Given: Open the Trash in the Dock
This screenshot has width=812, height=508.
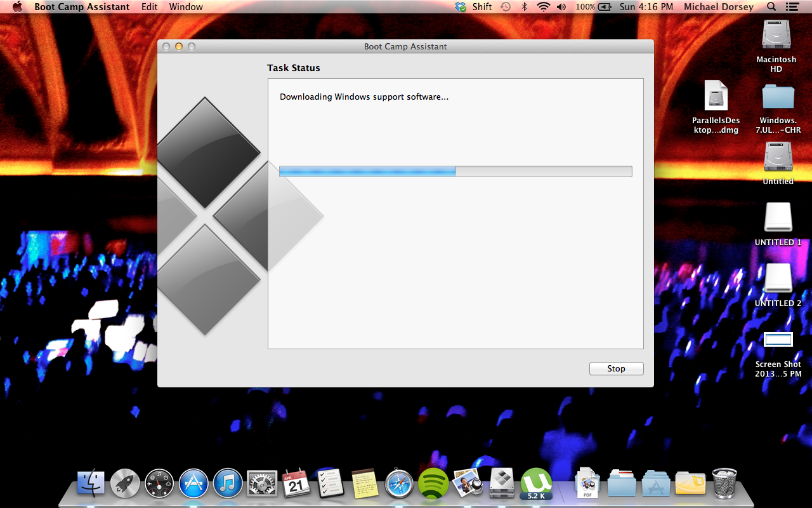Looking at the screenshot, I should tap(724, 484).
